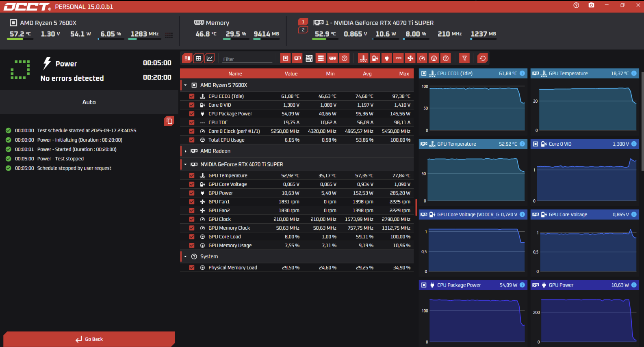The width and height of the screenshot is (644, 347).
Task: Filter sensors by memory module icon
Action: pyautogui.click(x=333, y=58)
